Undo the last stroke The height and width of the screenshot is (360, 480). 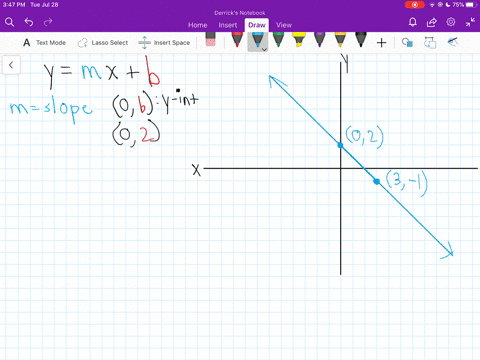[x=29, y=22]
